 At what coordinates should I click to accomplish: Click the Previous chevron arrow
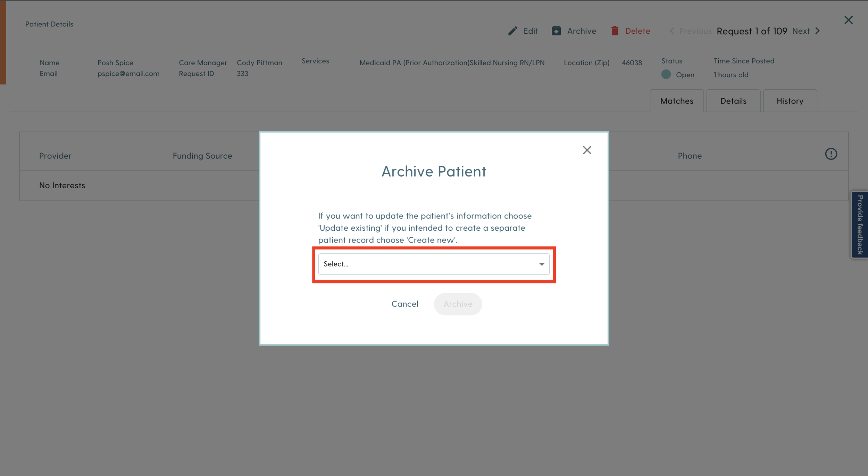point(672,31)
